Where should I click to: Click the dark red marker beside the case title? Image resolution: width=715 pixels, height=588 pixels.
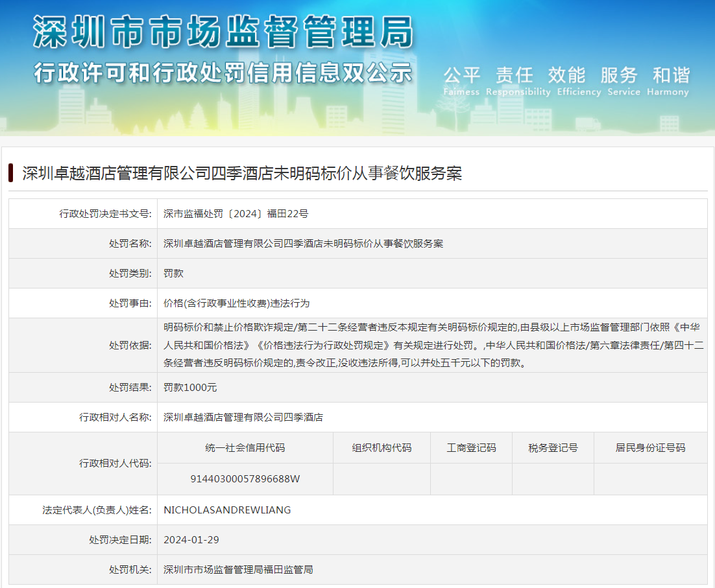[11, 173]
